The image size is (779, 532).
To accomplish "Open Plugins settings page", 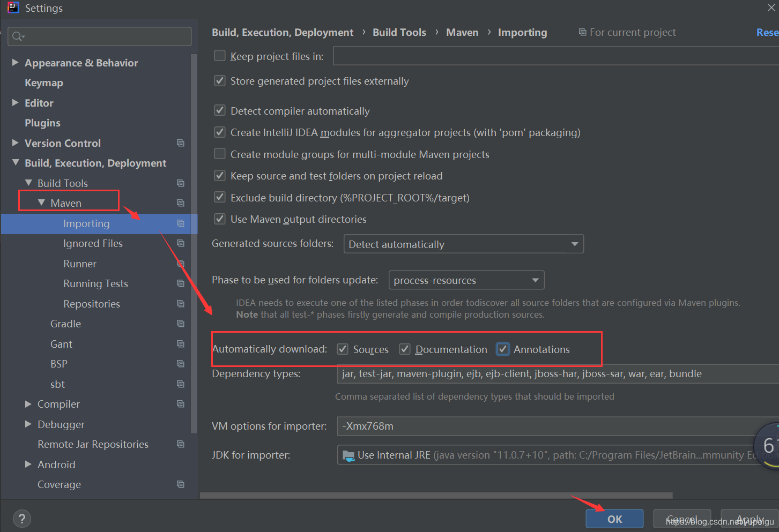I will (42, 123).
